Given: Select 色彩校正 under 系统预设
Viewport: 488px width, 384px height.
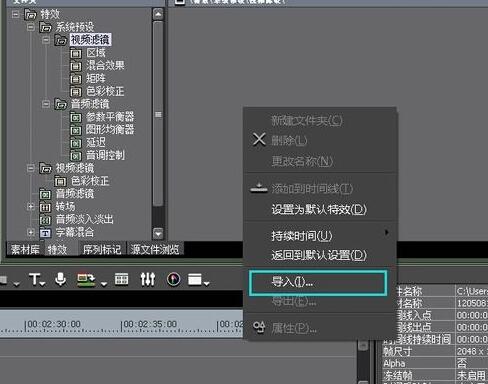Looking at the screenshot, I should click(x=105, y=91).
